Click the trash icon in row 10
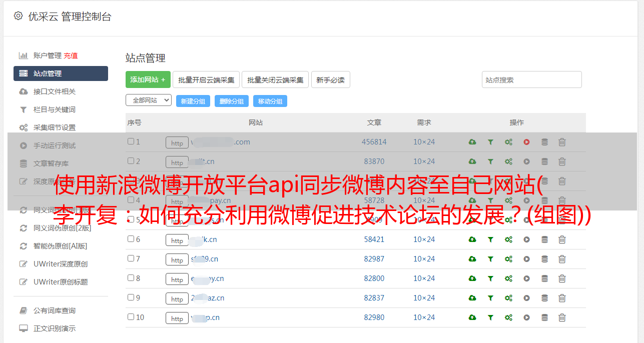The height and width of the screenshot is (343, 644). (x=562, y=317)
